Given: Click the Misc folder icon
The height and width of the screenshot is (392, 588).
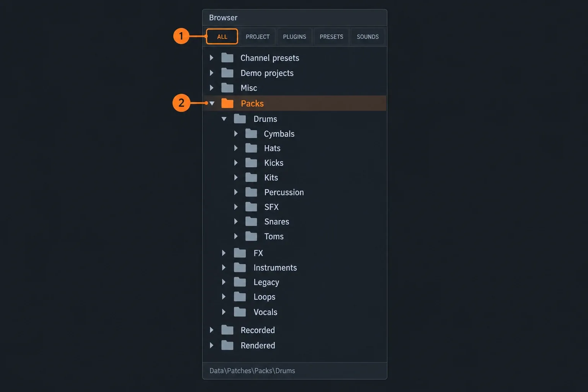Looking at the screenshot, I should point(227,88).
